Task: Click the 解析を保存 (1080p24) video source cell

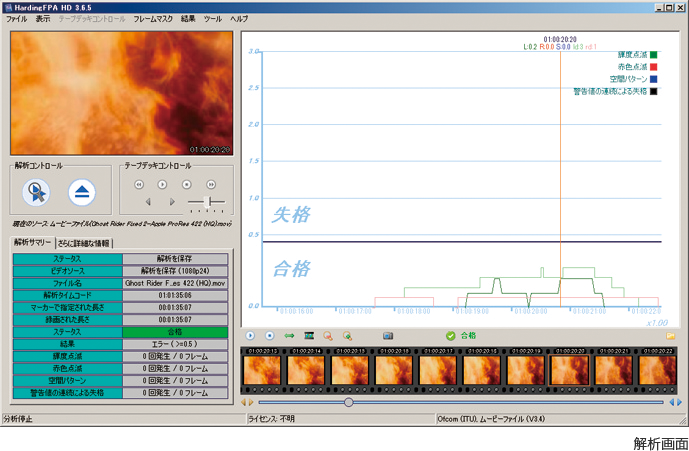Action: coord(175,271)
